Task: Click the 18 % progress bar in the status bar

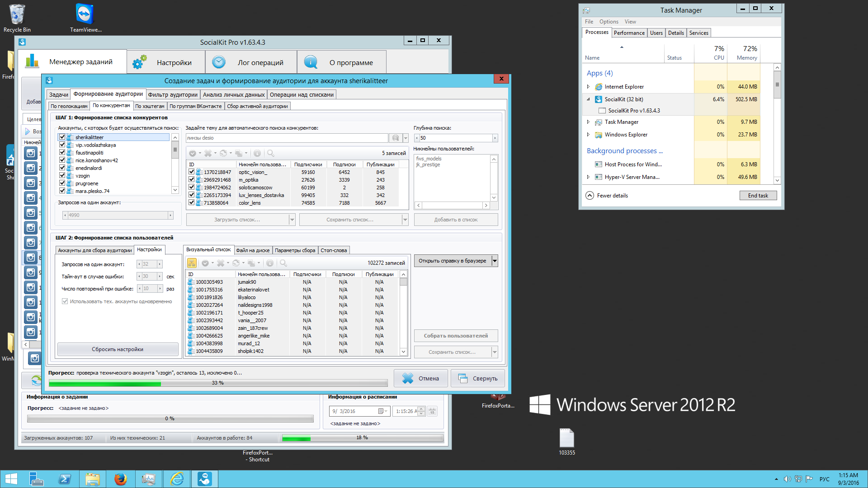Action: point(362,438)
